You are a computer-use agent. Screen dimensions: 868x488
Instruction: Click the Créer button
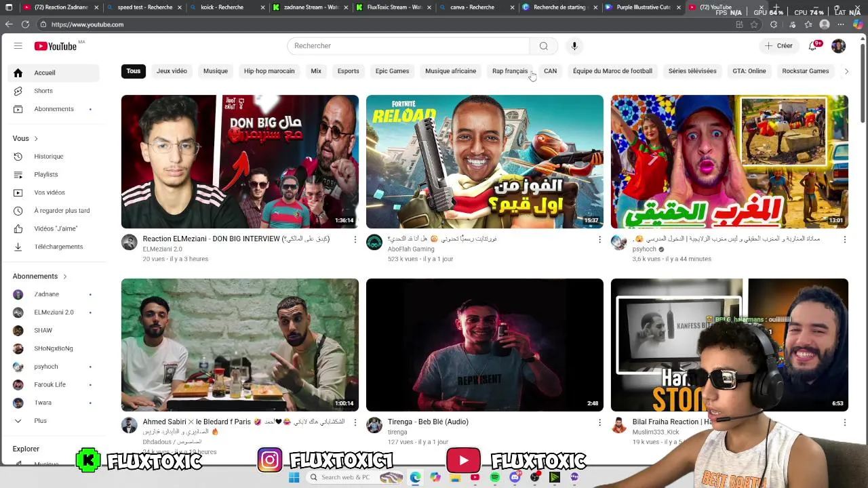(x=778, y=46)
